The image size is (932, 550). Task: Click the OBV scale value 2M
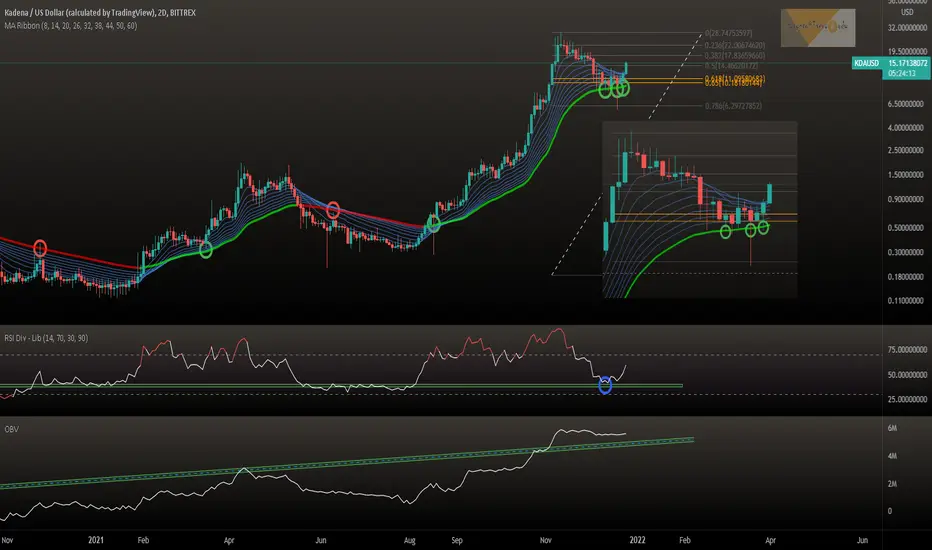tap(892, 484)
